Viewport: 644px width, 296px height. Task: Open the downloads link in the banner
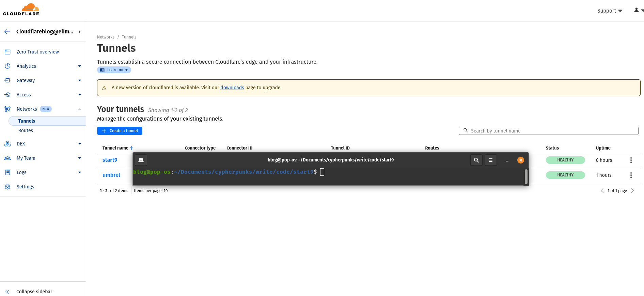pos(232,88)
